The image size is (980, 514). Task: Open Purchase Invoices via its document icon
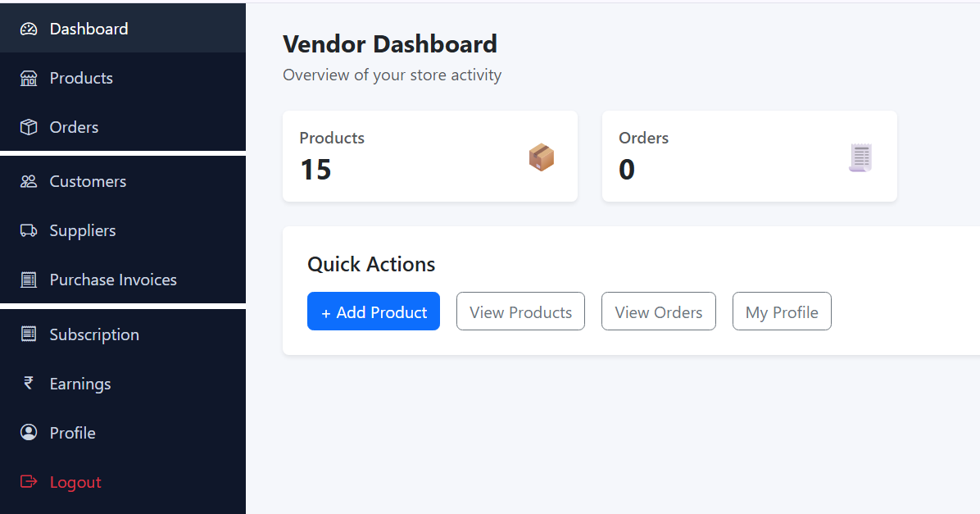[29, 280]
